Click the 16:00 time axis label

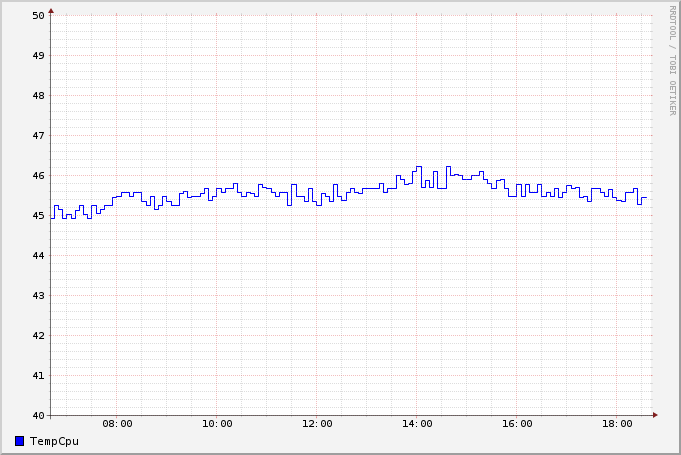pyautogui.click(x=517, y=424)
